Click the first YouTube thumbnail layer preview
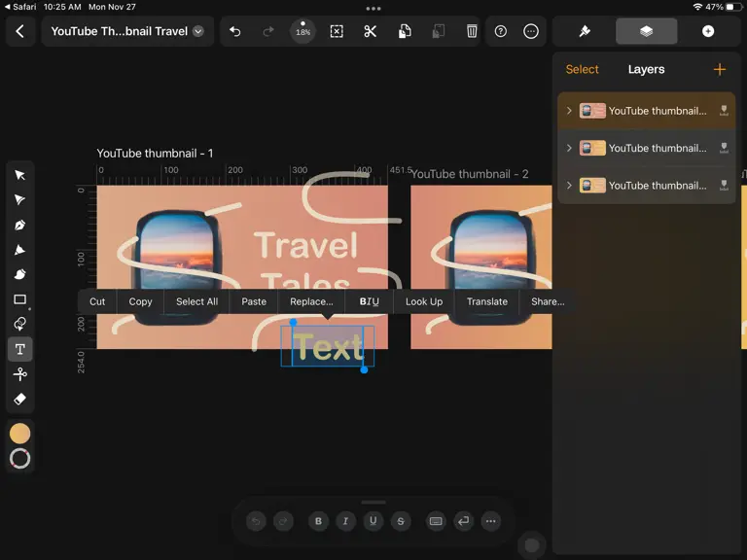The height and width of the screenshot is (560, 747). point(592,111)
